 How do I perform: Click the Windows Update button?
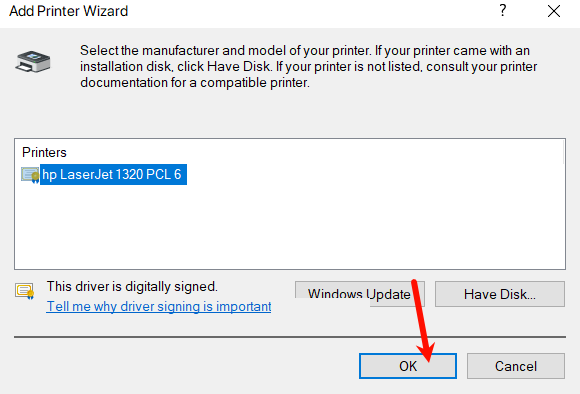coord(360,294)
